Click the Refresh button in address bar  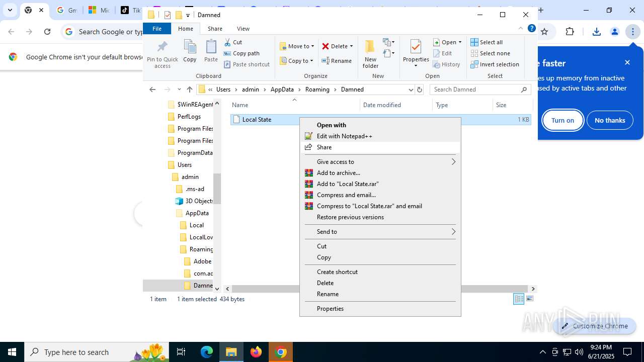tap(420, 89)
